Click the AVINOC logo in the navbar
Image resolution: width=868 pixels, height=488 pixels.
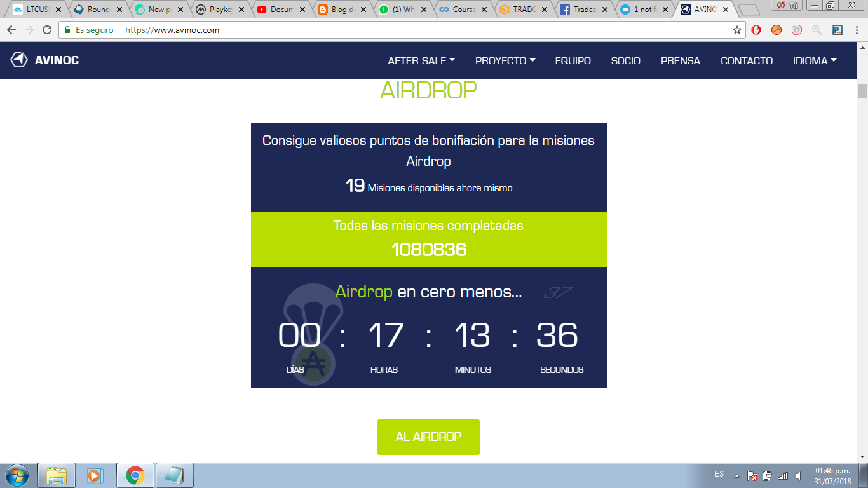pyautogui.click(x=44, y=60)
